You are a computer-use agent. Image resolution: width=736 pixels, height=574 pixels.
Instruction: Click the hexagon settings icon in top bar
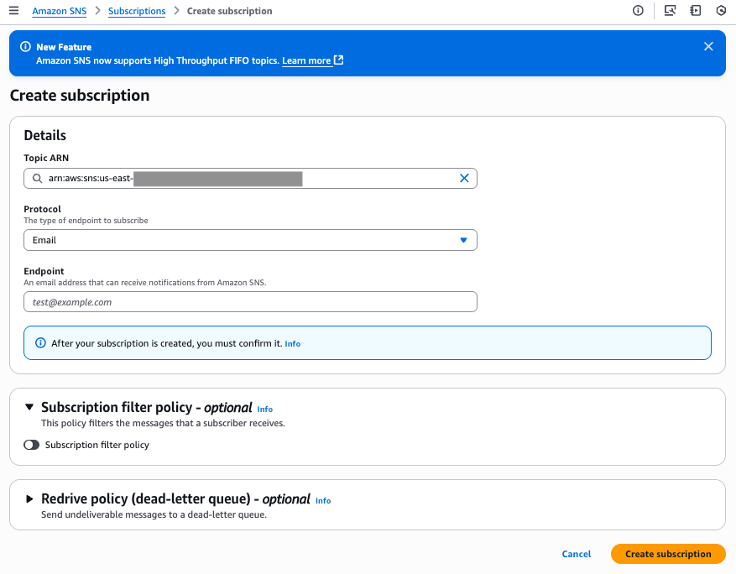[x=721, y=11]
